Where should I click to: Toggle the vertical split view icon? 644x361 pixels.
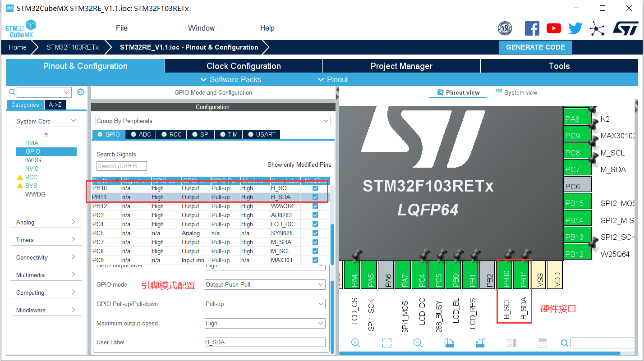coord(511,343)
